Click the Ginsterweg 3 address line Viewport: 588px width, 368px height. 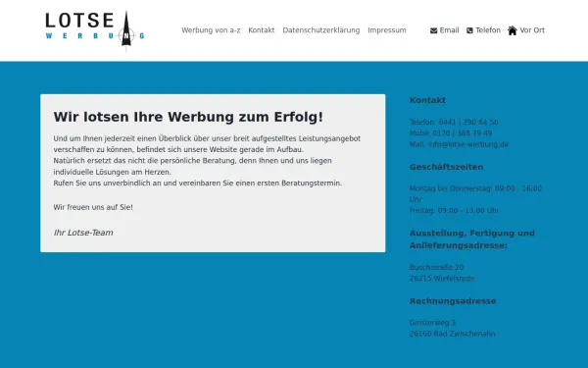tap(432, 323)
